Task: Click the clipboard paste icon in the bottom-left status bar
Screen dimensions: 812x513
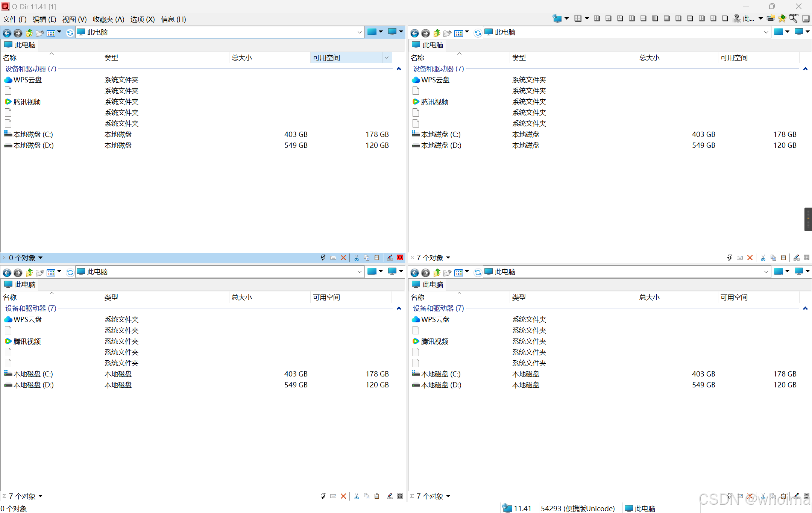Action: click(377, 496)
